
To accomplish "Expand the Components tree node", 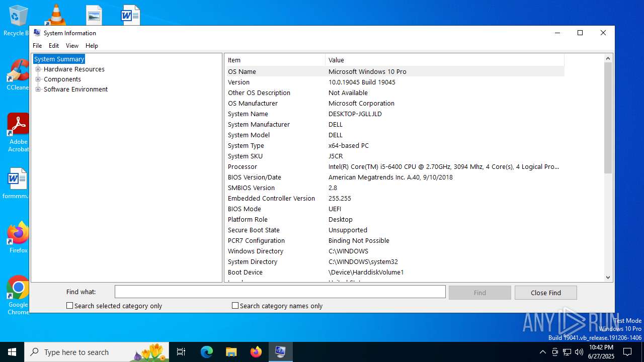I will tap(38, 79).
